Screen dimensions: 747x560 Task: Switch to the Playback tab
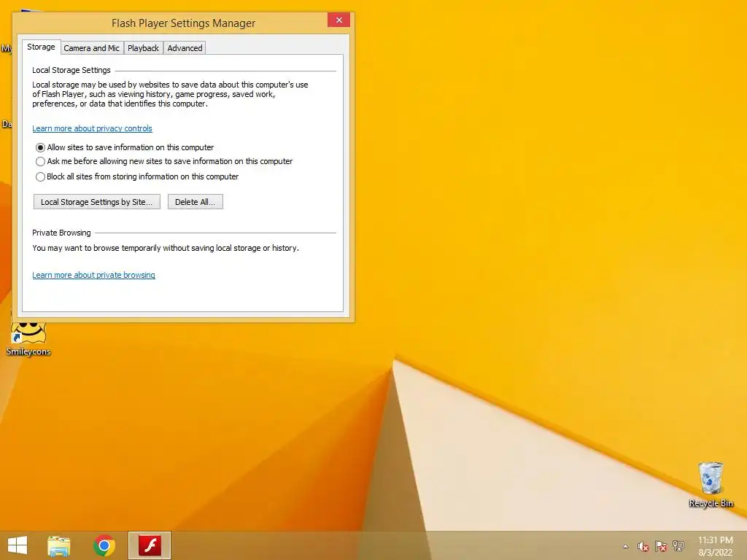coord(143,48)
